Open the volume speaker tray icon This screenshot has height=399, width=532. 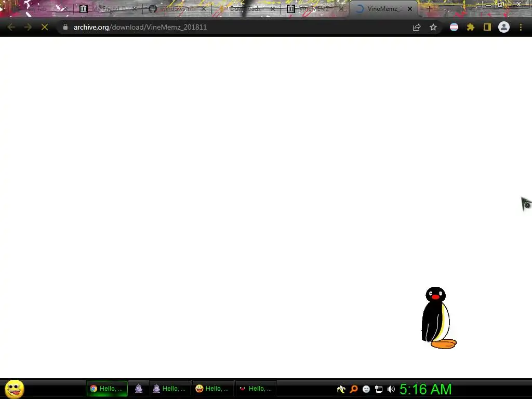tap(391, 389)
